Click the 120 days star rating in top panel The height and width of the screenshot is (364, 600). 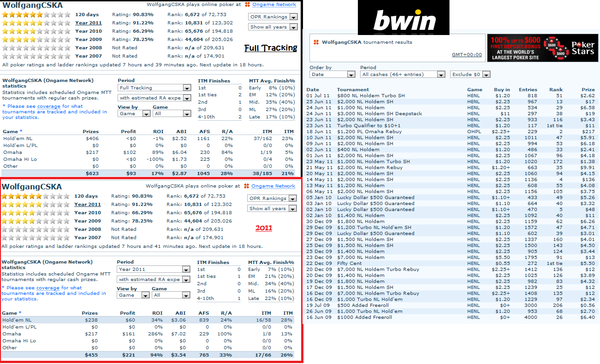pos(36,15)
